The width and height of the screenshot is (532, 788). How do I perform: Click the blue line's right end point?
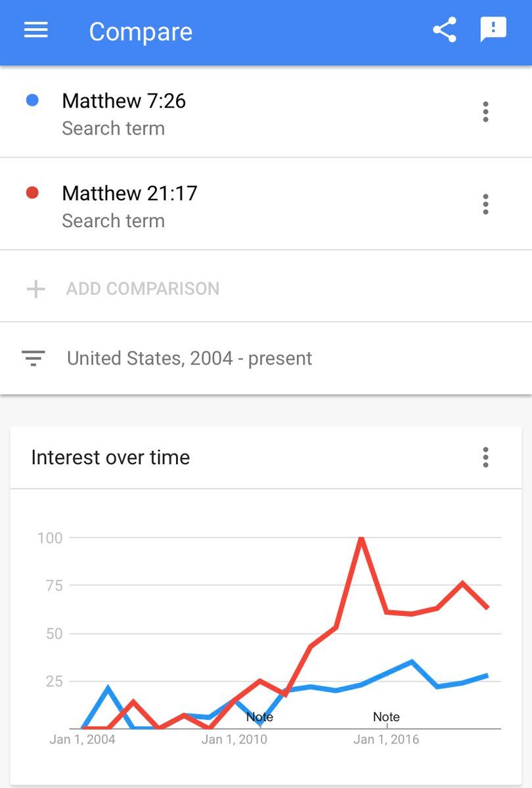[x=487, y=675]
